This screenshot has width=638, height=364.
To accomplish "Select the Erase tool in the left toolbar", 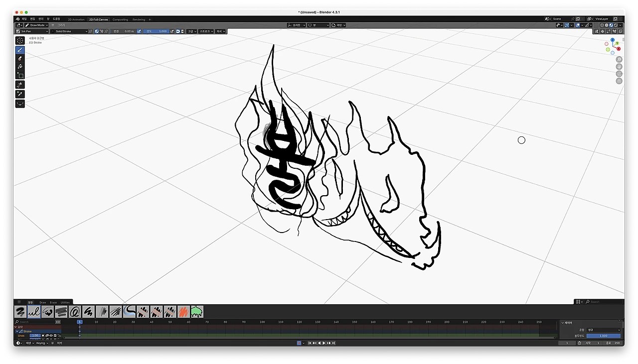I will (x=20, y=58).
